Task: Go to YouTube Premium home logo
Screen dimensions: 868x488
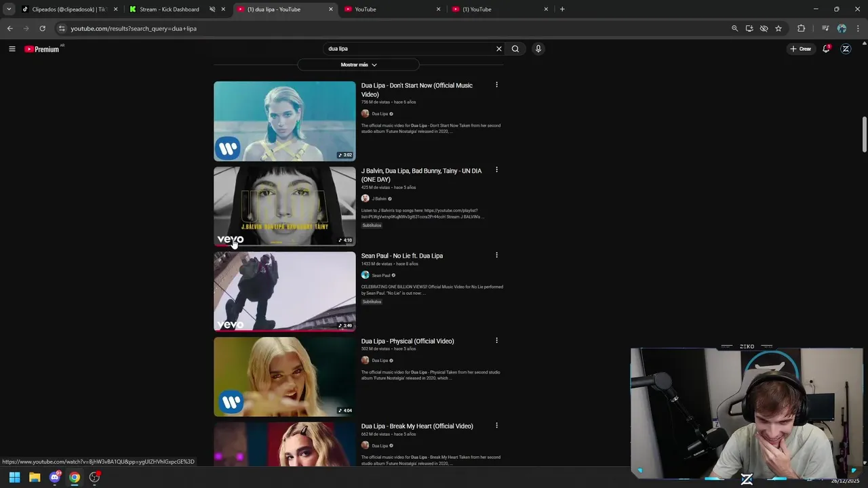Action: pyautogui.click(x=43, y=49)
